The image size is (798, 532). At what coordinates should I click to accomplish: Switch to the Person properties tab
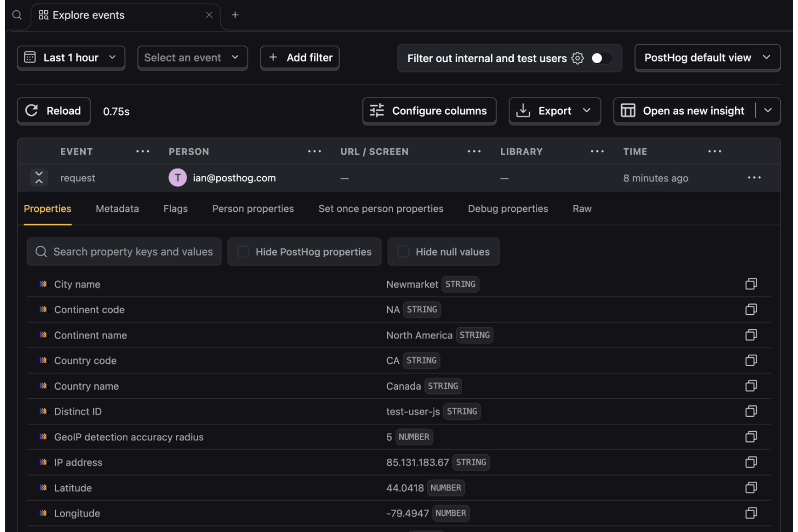tap(253, 209)
